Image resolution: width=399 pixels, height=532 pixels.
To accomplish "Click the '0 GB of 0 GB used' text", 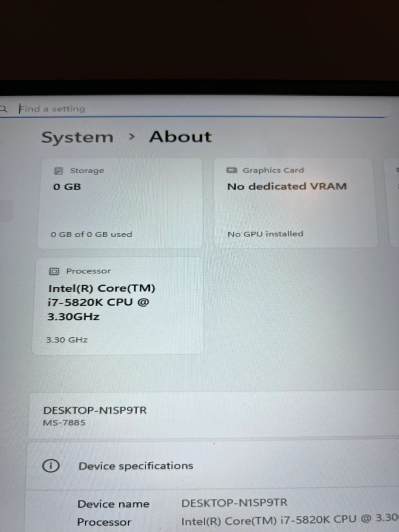I will pos(91,234).
